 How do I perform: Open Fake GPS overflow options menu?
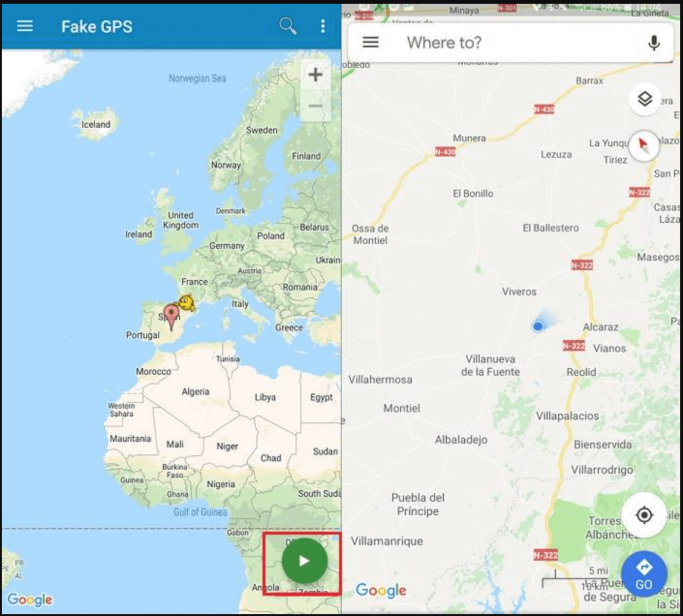[322, 26]
